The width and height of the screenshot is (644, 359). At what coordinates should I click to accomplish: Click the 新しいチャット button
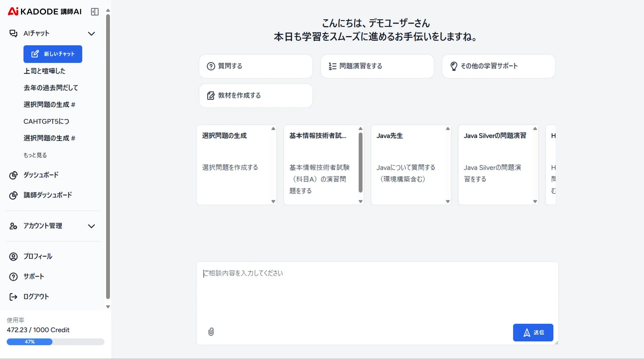[x=53, y=54]
